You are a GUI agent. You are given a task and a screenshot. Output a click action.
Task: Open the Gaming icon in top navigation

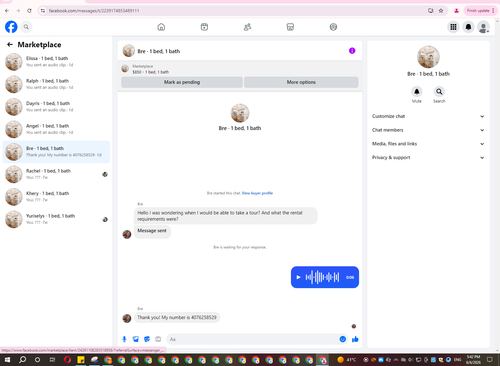tap(333, 27)
